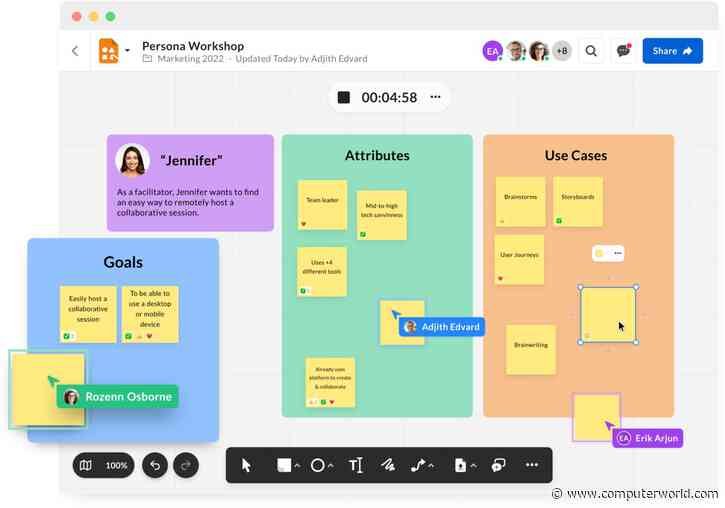Click the EA purple user avatar

point(492,51)
